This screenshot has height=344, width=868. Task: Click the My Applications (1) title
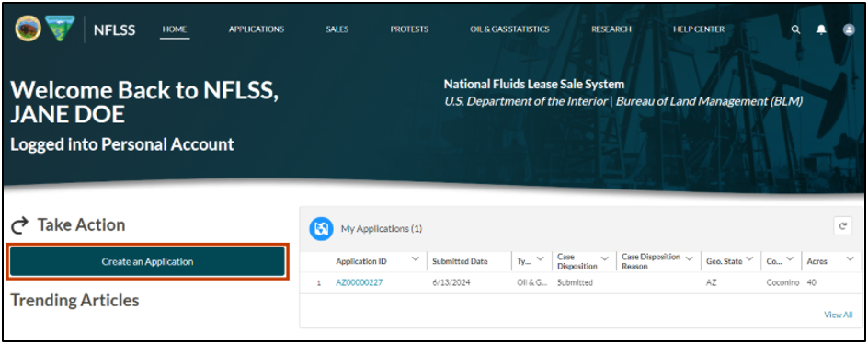pos(382,228)
